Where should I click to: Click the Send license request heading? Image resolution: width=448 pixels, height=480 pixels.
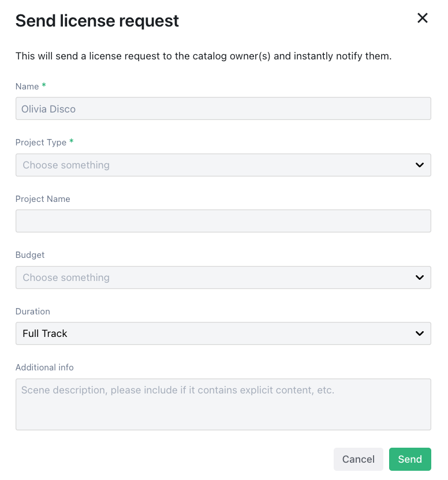(97, 21)
